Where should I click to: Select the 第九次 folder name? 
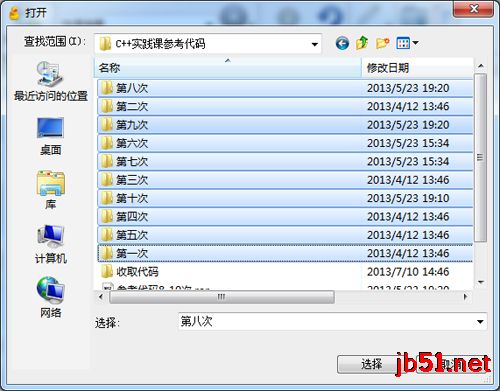tap(132, 125)
